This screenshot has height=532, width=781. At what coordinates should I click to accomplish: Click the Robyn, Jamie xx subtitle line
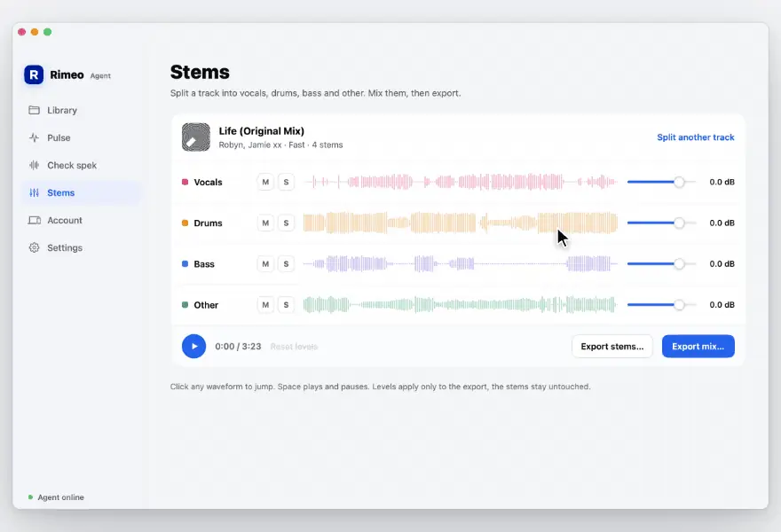point(280,145)
